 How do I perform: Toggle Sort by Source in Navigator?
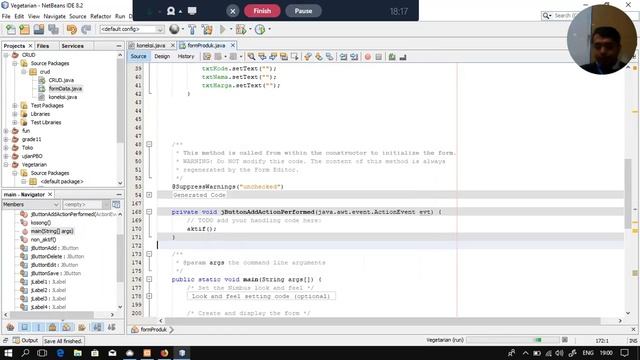(x=111, y=327)
